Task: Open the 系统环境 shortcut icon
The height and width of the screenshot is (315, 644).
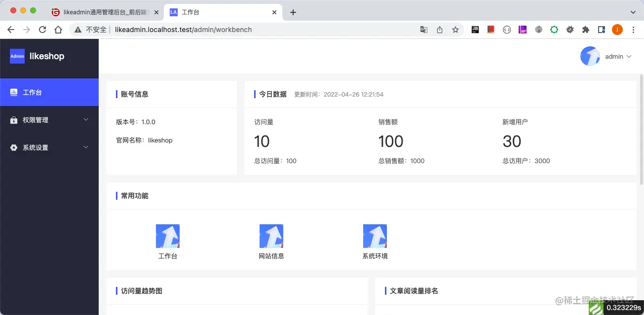Action: pyautogui.click(x=375, y=236)
